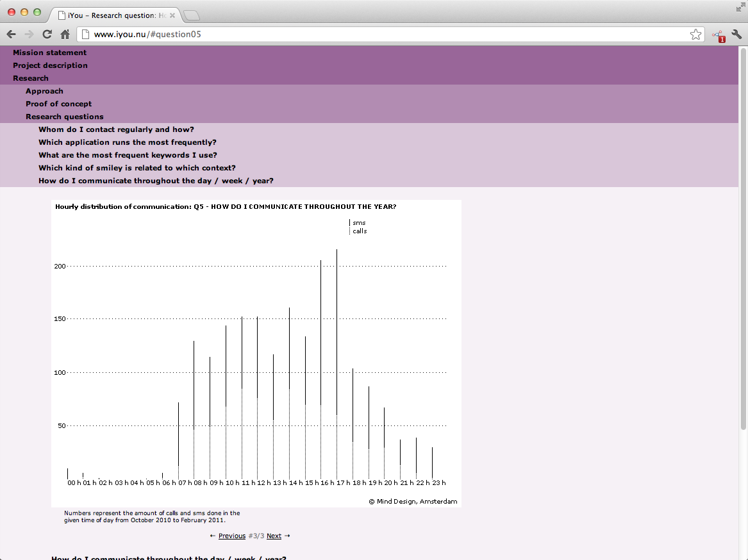Expand the Project description section
748x560 pixels.
50,65
